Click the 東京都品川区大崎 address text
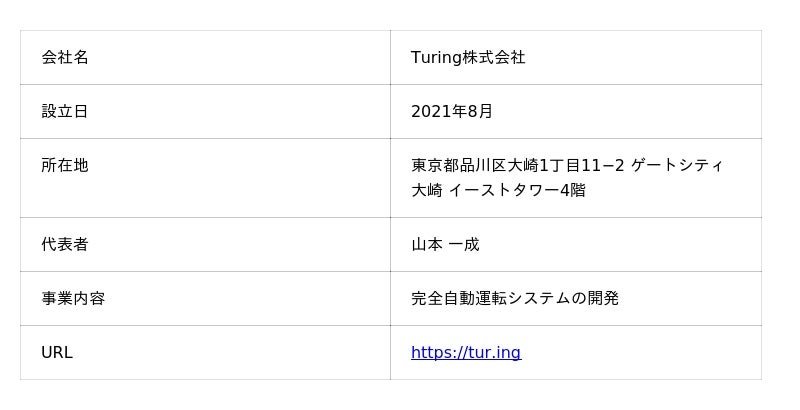 click(x=468, y=166)
